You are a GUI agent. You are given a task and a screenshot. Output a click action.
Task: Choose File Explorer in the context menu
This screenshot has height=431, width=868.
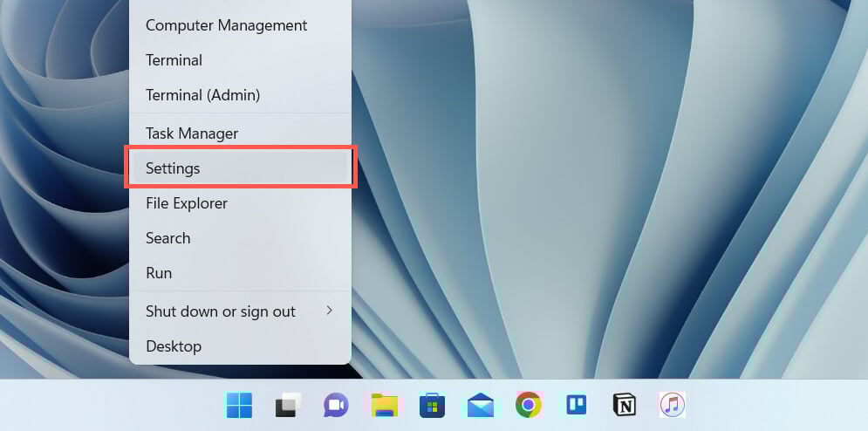[240, 203]
